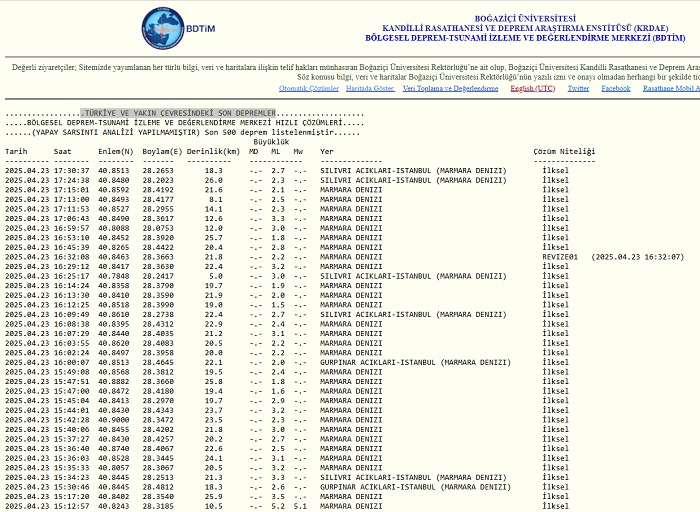Click depth 5.0 in the 16:25:17 row
Screen dimensions: 700x512
[216, 276]
